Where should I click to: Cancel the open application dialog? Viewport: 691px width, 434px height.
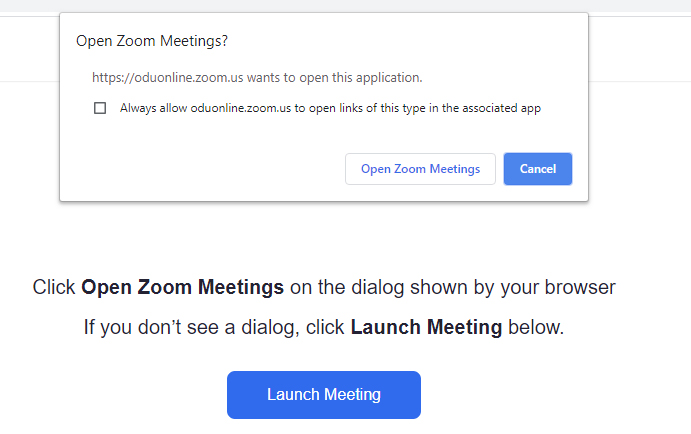[537, 169]
